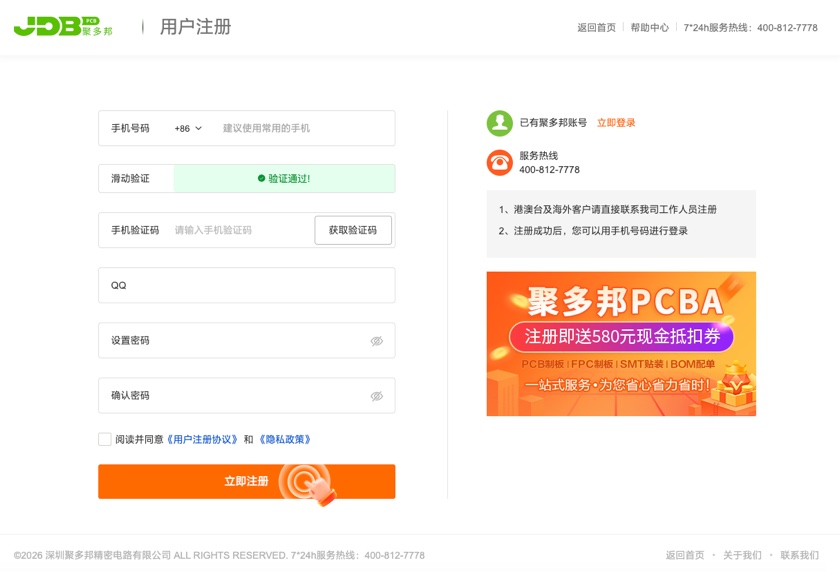Click the 已有聚多邦账号 text
The image size is (840, 572).
[553, 123]
